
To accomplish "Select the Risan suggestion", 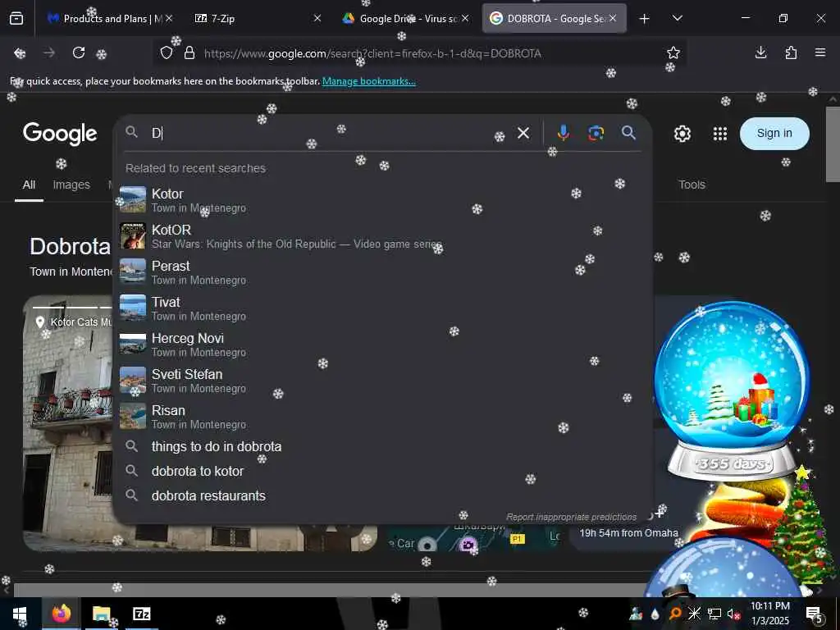I will point(382,417).
